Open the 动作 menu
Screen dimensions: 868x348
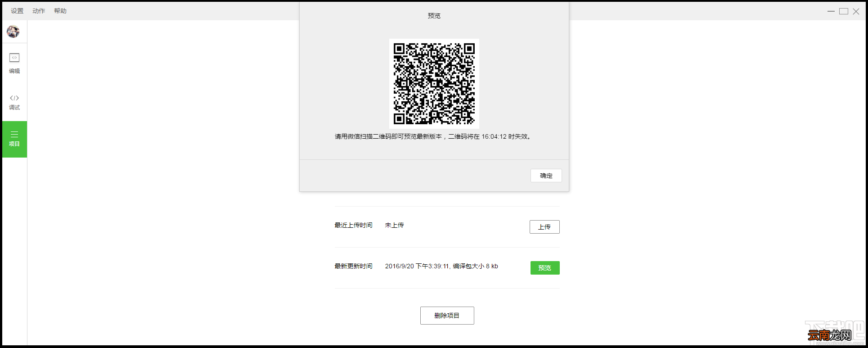pyautogui.click(x=39, y=11)
